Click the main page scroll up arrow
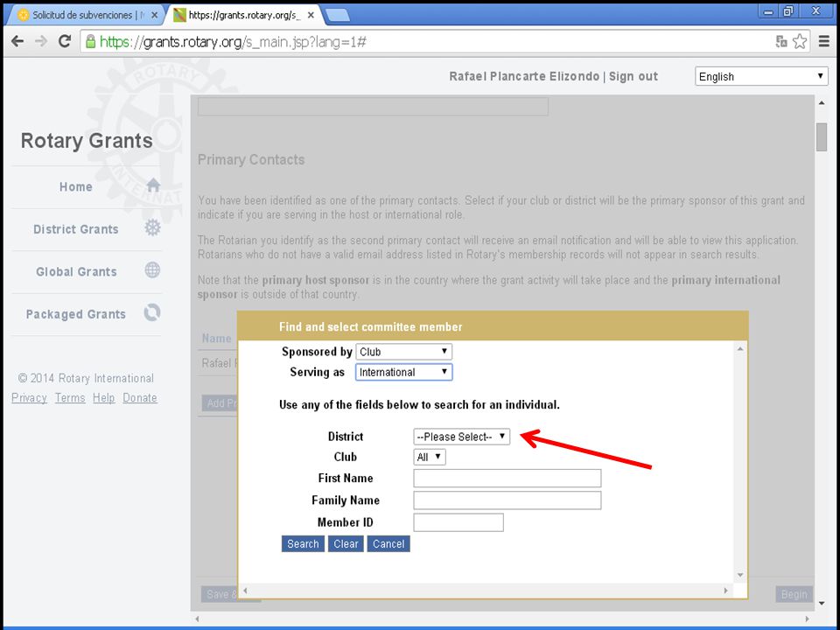This screenshot has width=840, height=630. [x=822, y=102]
